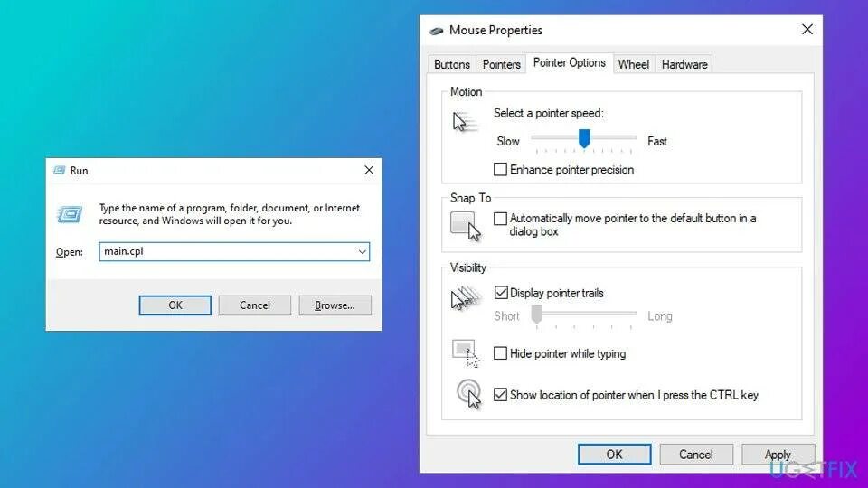Disable Display pointer trails checkbox
The image size is (868, 488).
pyautogui.click(x=500, y=292)
